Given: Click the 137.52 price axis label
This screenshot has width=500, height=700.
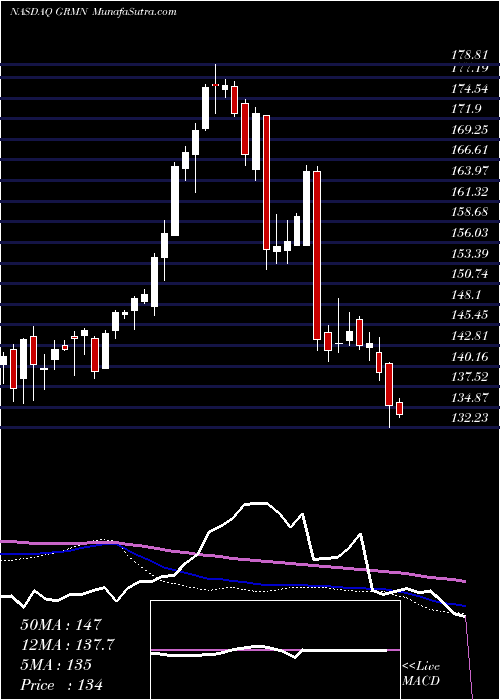Looking at the screenshot, I should [468, 377].
